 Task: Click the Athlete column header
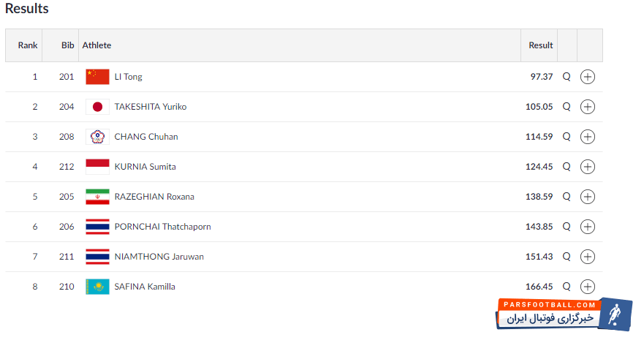(96, 45)
